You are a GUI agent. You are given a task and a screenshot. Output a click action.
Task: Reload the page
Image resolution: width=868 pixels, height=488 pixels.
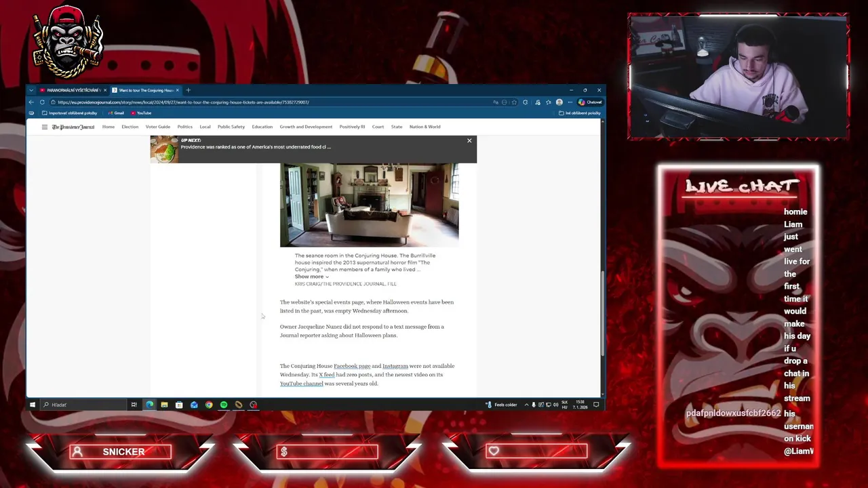(42, 102)
